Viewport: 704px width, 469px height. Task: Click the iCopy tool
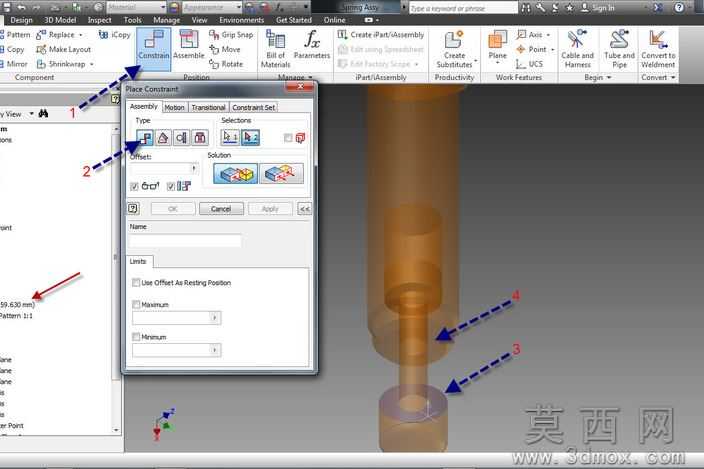[x=114, y=35]
